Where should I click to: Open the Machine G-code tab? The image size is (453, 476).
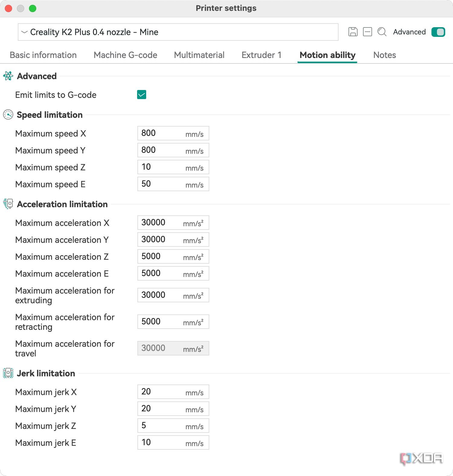tap(125, 55)
